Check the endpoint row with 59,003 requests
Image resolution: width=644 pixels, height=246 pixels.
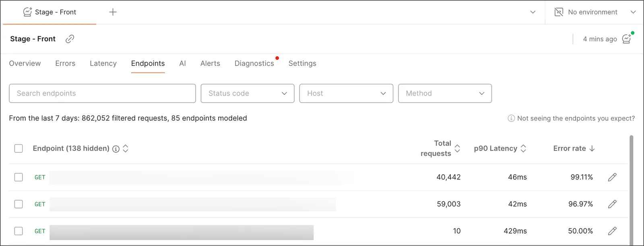click(x=19, y=204)
